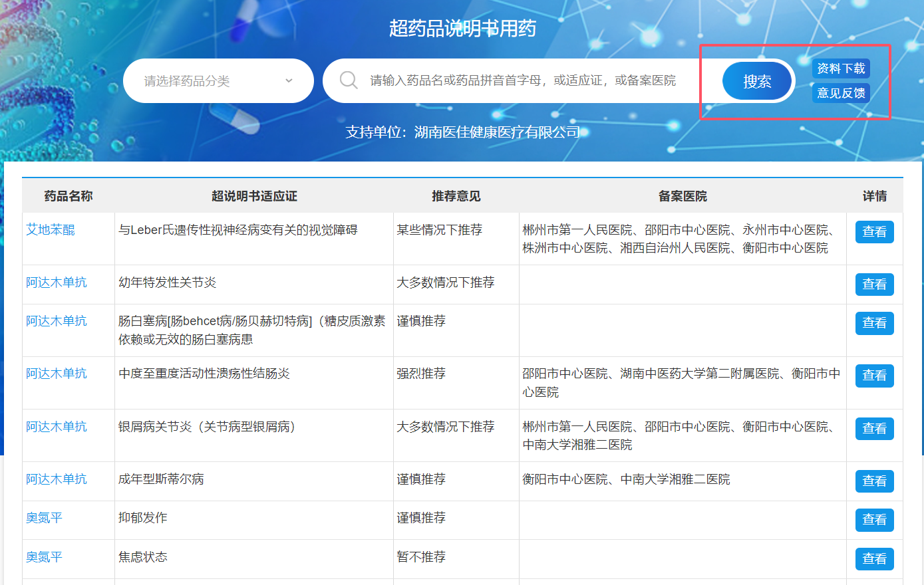This screenshot has width=924, height=585.
Task: Select the 焦虑状态 indication cell
Action: point(254,559)
